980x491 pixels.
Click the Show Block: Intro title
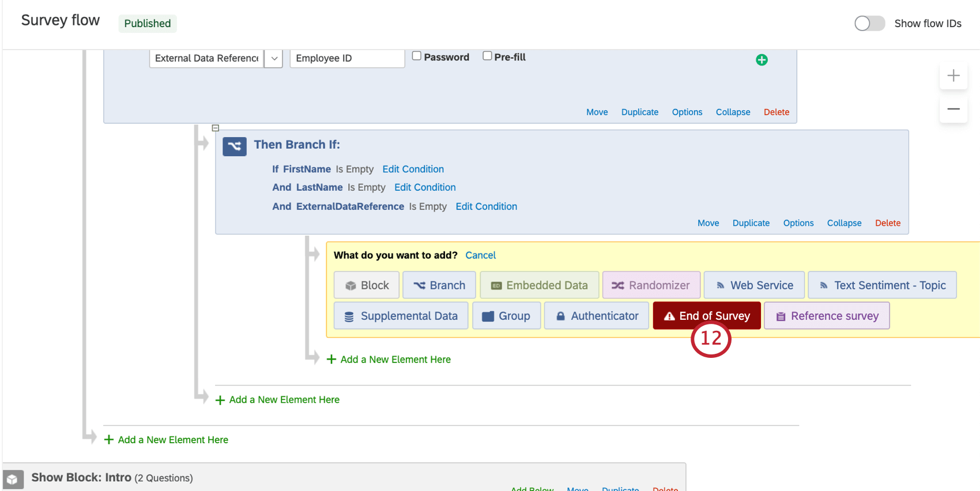81,478
